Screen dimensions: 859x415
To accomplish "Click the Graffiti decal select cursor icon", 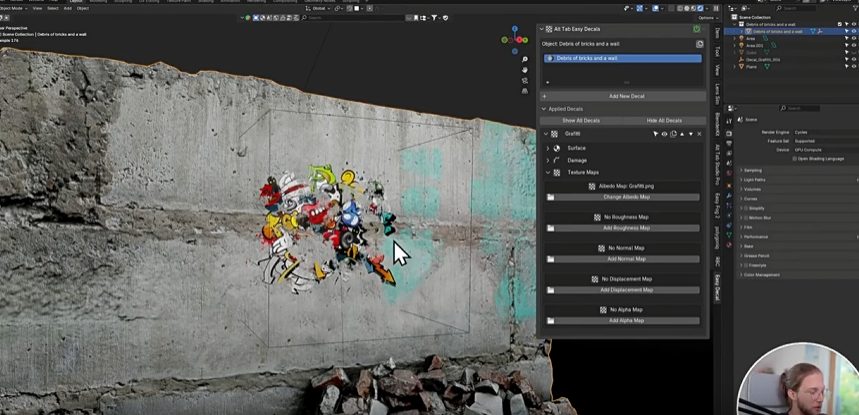I will [x=656, y=134].
